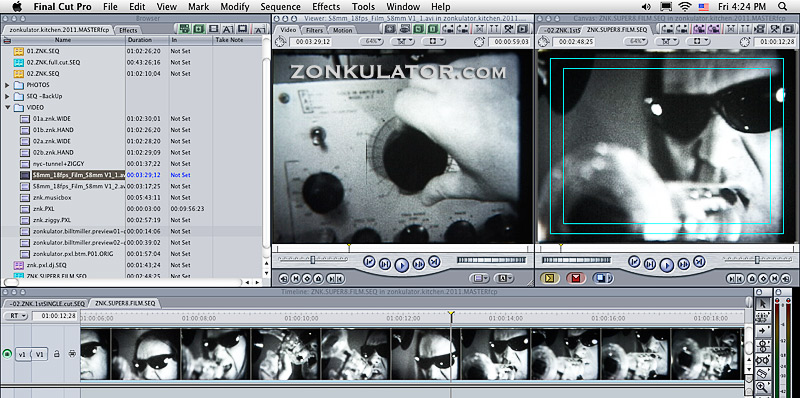Click Mark In/Out buttons in Viewer
The height and width of the screenshot is (398, 800).
[x=336, y=279]
